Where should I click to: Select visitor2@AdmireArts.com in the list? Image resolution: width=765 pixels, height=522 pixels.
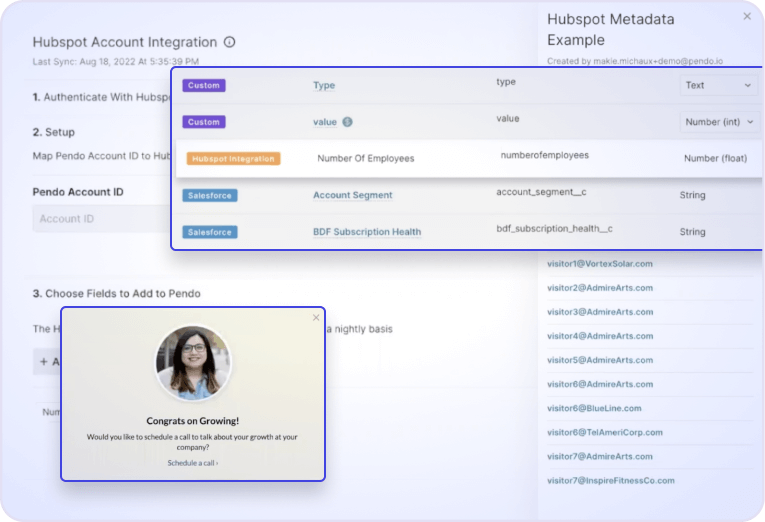point(600,288)
